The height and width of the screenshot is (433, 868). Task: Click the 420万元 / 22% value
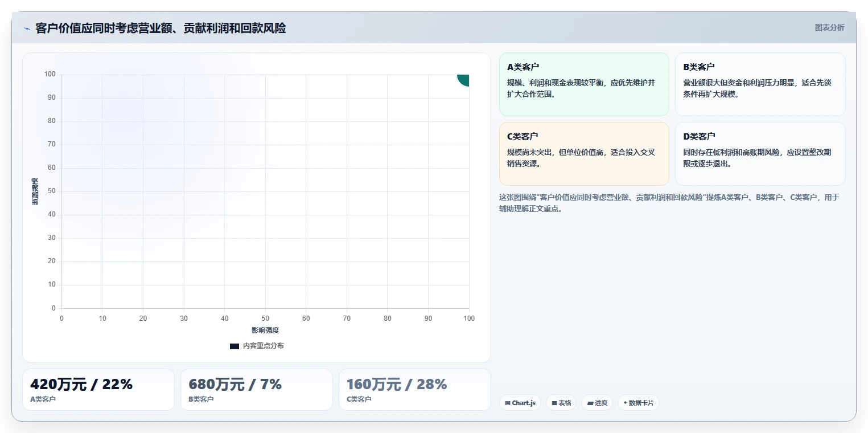coord(81,385)
